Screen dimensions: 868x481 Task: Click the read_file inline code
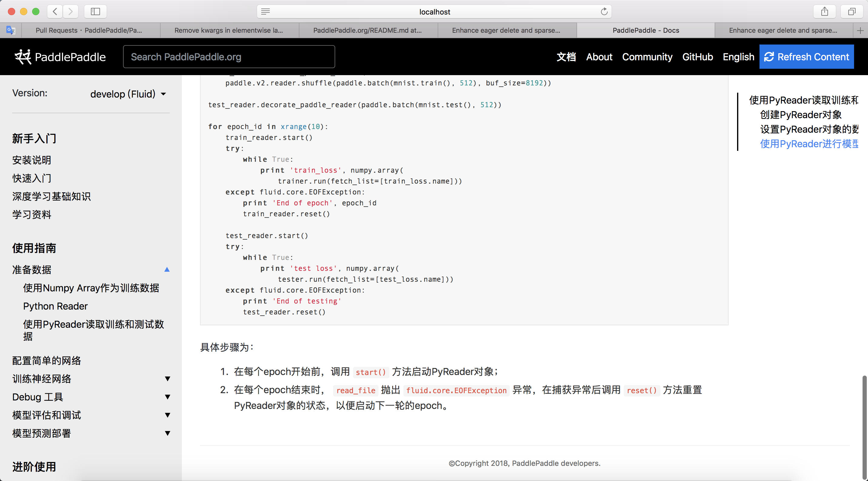(x=356, y=390)
